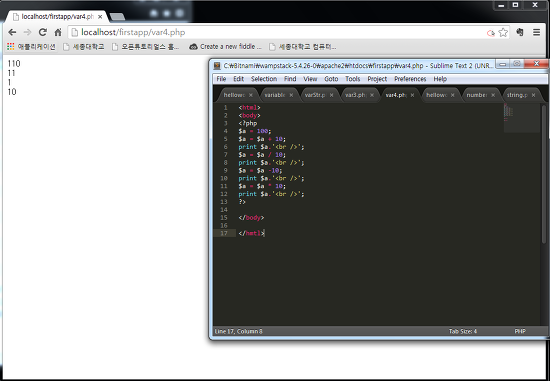Open Tab Size: 4 selector
The height and width of the screenshot is (381, 550).
pyautogui.click(x=463, y=331)
